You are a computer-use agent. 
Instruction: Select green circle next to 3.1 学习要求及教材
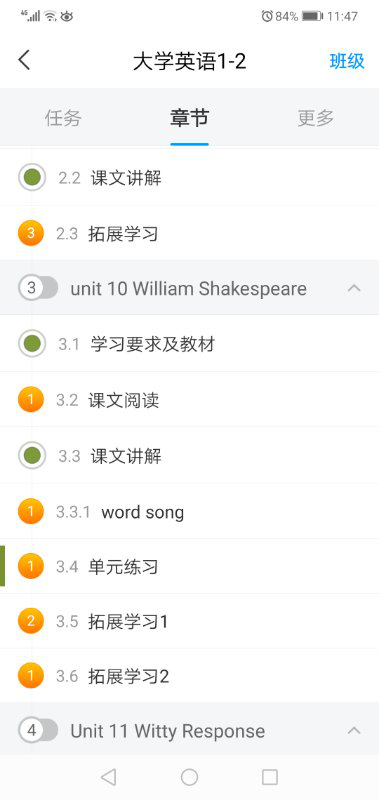point(32,344)
